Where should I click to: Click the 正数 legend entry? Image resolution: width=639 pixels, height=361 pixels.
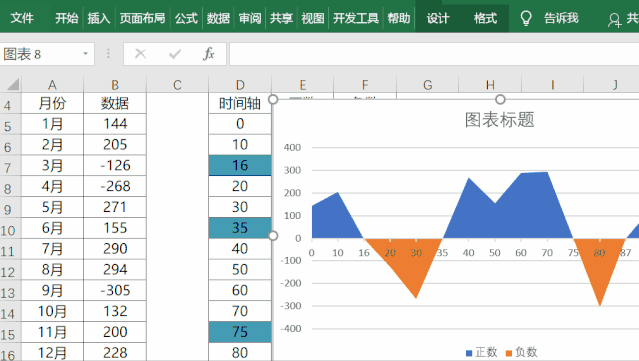482,352
